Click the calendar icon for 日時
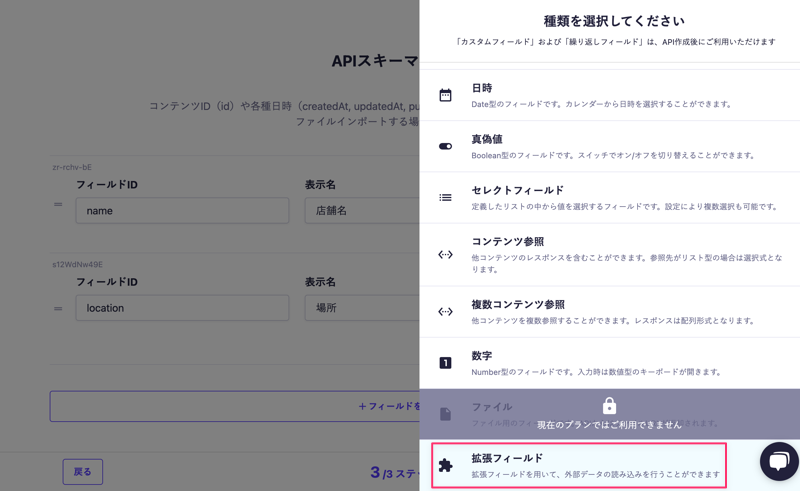Viewport: 800px width, 491px height. [x=445, y=95]
